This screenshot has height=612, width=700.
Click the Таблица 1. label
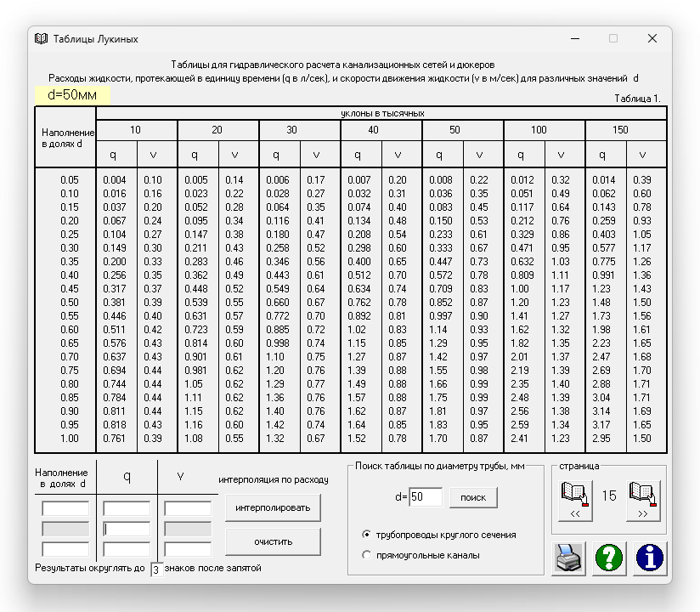click(637, 99)
